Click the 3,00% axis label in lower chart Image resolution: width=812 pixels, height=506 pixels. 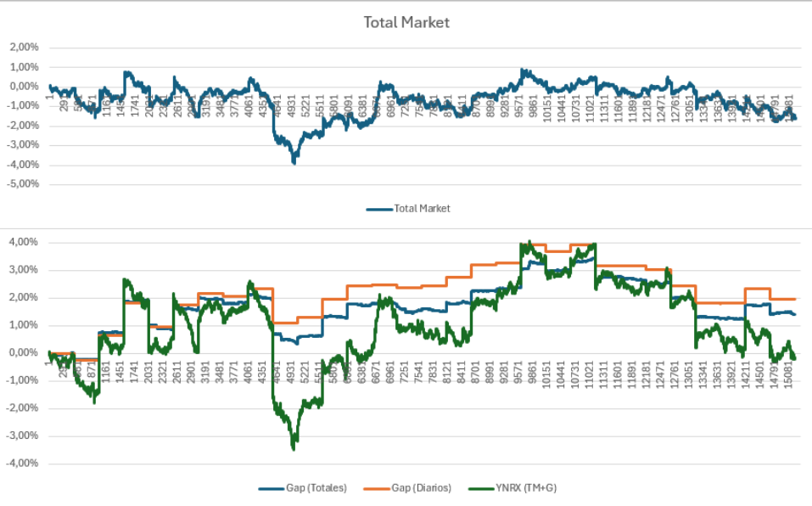[x=23, y=270]
